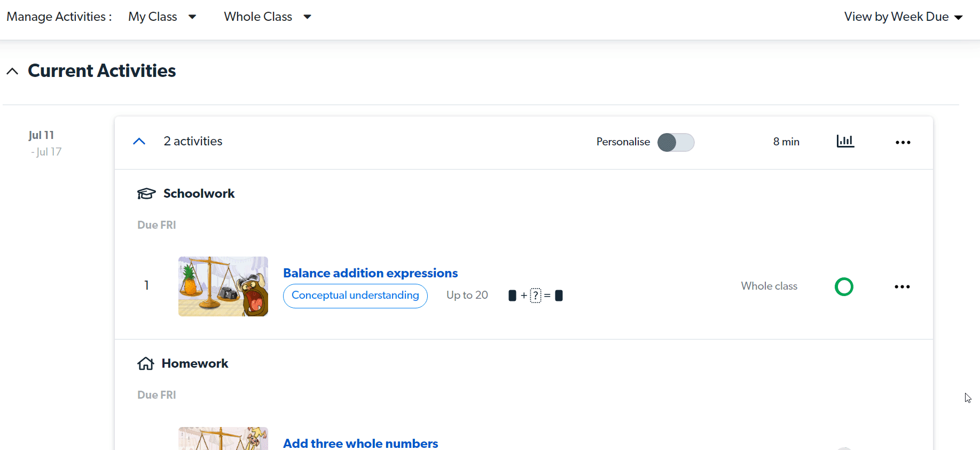Click the Schoolwork graduation cap icon
This screenshot has width=980, height=450.
tap(146, 193)
